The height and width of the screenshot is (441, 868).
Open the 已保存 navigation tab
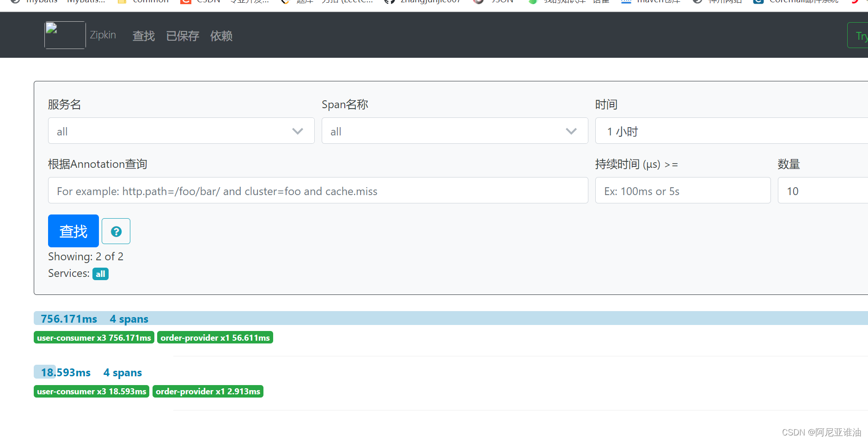coord(183,36)
